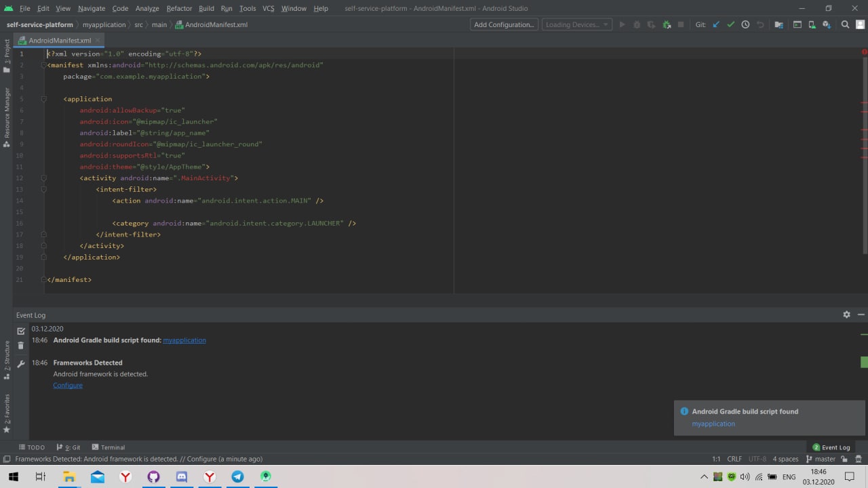Open Telegram from the Windows taskbar

pyautogui.click(x=237, y=476)
